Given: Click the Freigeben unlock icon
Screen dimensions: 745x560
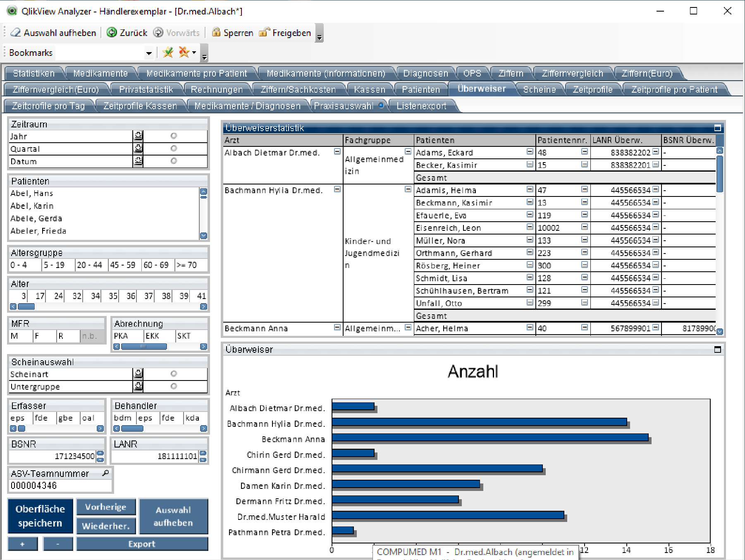Looking at the screenshot, I should tap(264, 33).
